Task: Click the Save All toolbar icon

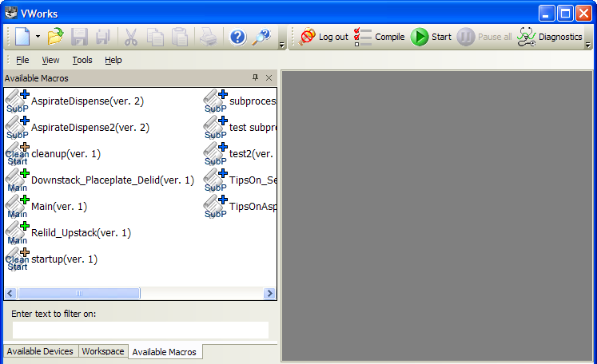Action: pyautogui.click(x=103, y=37)
